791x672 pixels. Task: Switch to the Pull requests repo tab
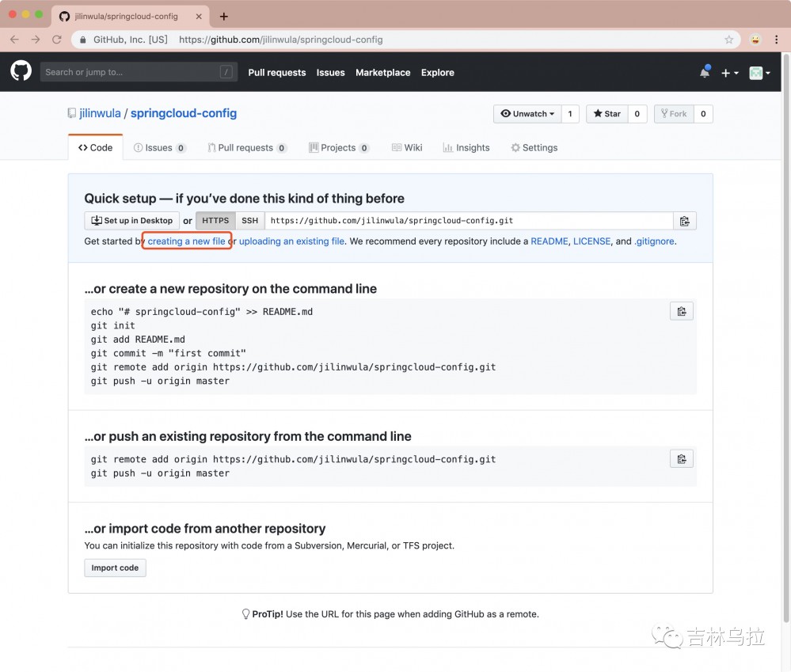[247, 148]
